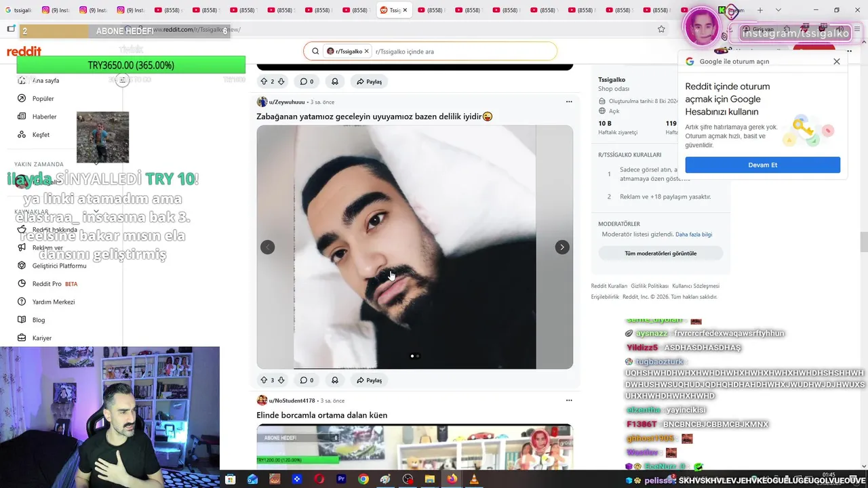868x488 pixels.
Task: Collapse the left navigation sidebar
Action: pos(122,80)
